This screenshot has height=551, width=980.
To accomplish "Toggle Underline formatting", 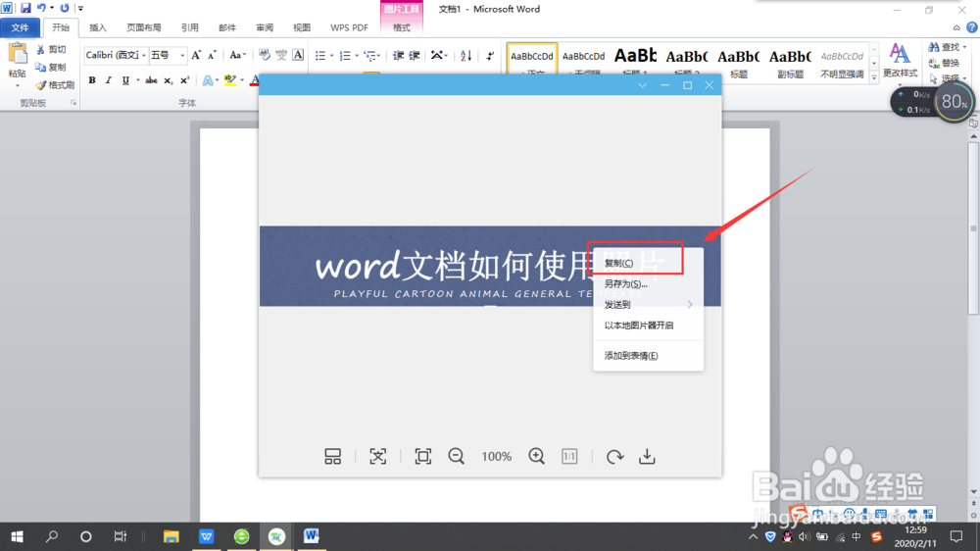I will coord(125,80).
